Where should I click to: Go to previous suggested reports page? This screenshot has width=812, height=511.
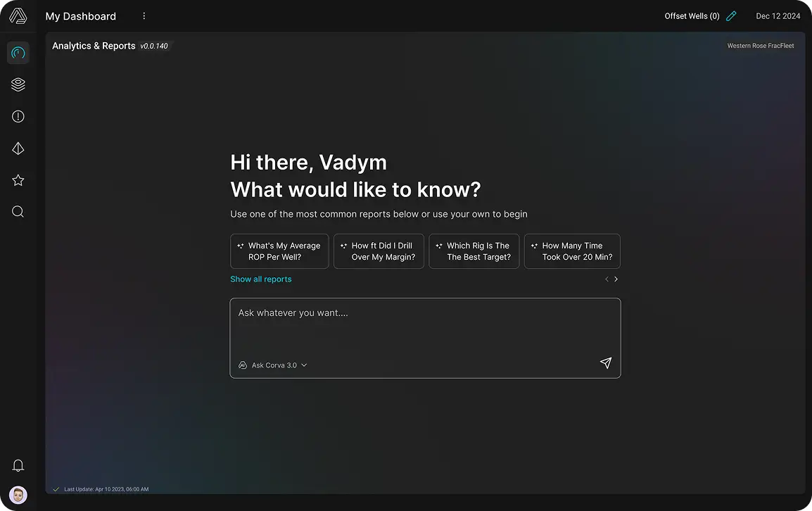click(x=607, y=279)
